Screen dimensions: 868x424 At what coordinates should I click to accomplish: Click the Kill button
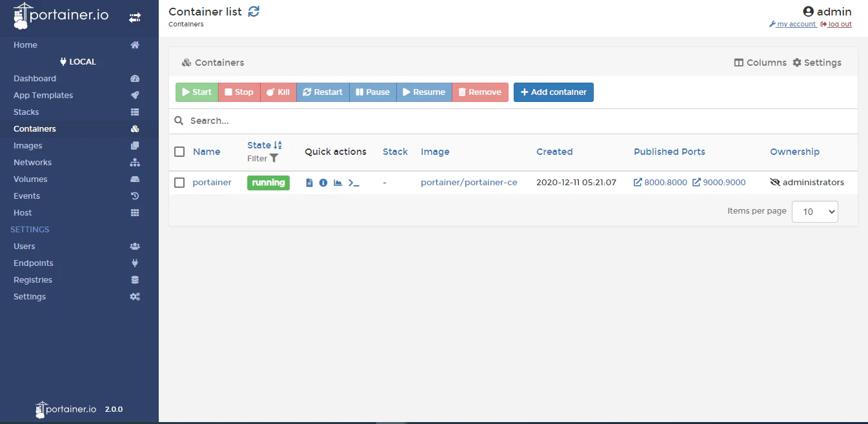tap(278, 92)
